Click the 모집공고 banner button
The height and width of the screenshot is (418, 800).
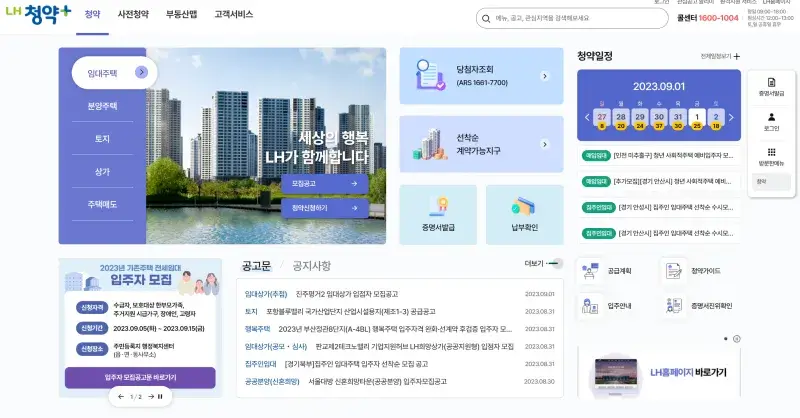324,184
